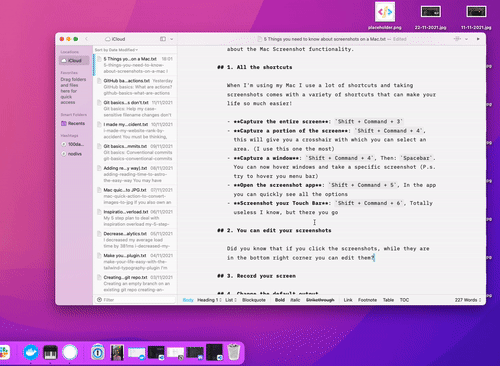The image size is (500, 366).
Task: Insert a Table from the format bar
Action: point(388,300)
